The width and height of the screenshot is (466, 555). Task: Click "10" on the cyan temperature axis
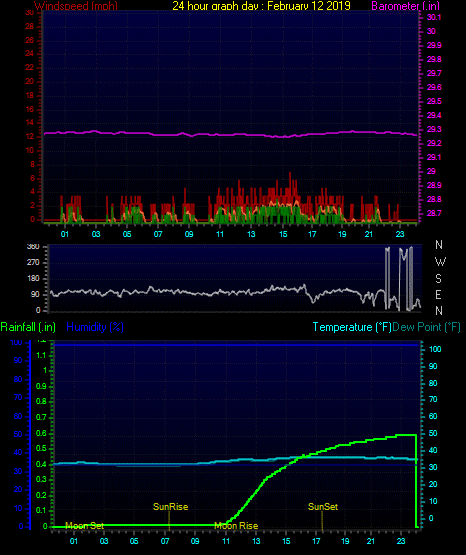433,501
